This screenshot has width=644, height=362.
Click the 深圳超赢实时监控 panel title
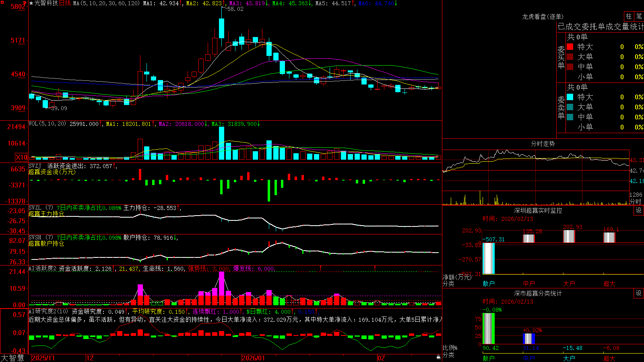tap(538, 210)
